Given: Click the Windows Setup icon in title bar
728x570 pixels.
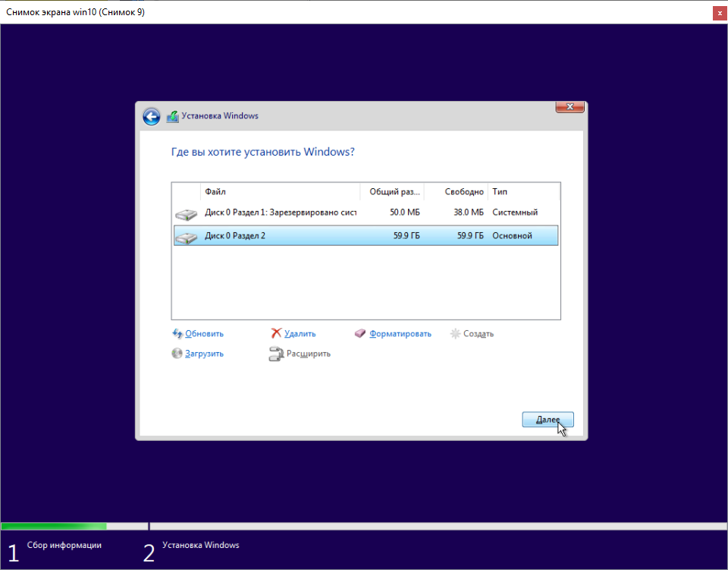Looking at the screenshot, I should (x=173, y=116).
